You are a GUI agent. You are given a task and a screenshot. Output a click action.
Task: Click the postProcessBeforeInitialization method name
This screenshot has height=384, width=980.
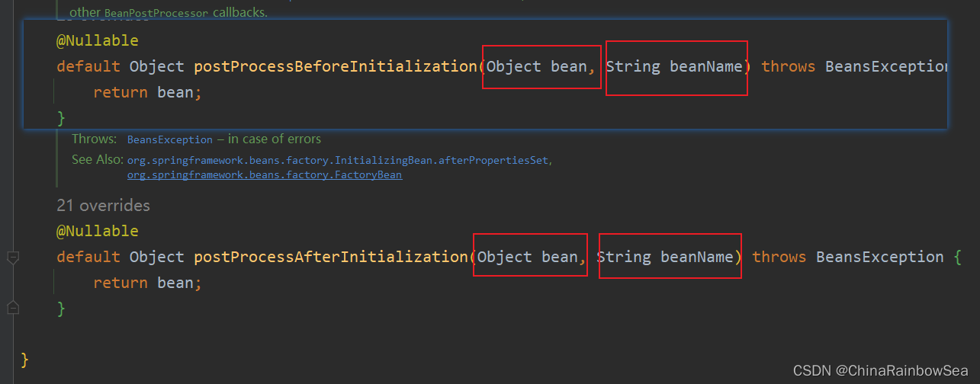click(335, 66)
